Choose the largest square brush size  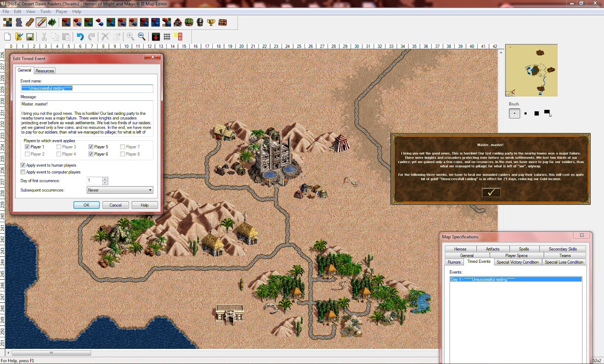point(537,113)
